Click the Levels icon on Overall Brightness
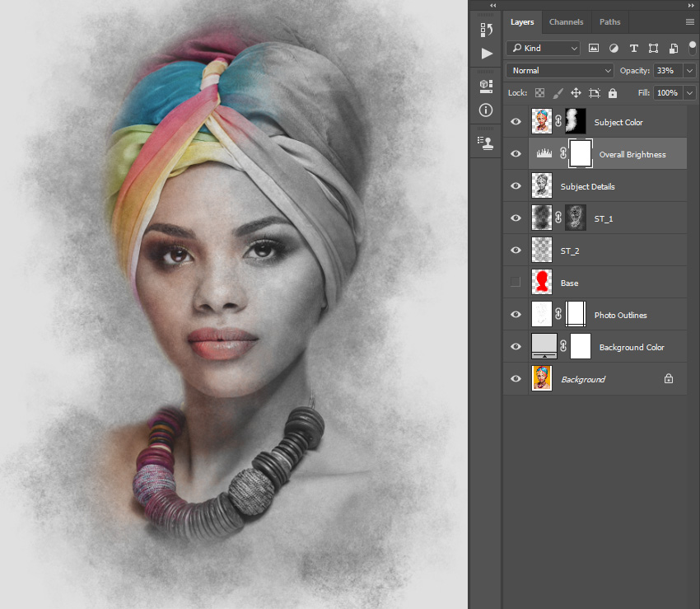The height and width of the screenshot is (609, 700). pyautogui.click(x=544, y=153)
